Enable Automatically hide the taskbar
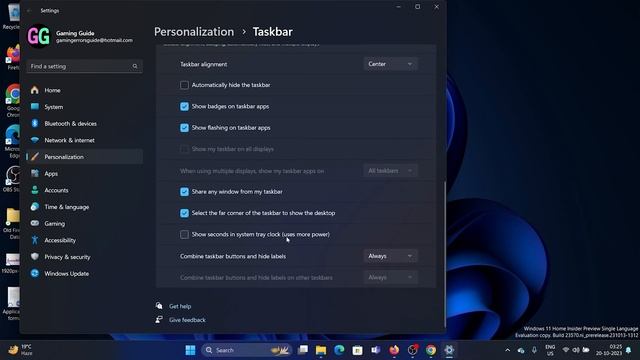The height and width of the screenshot is (360, 640). tap(184, 85)
